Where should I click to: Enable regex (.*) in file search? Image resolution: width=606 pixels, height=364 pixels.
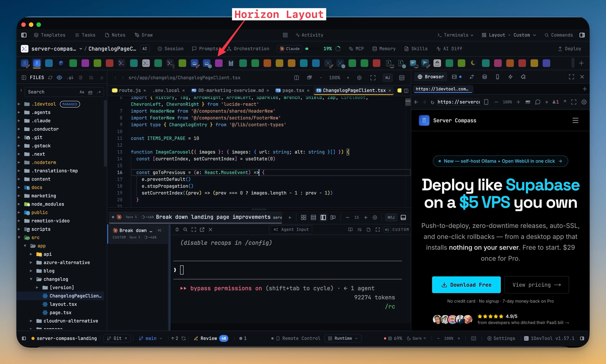[x=99, y=92]
